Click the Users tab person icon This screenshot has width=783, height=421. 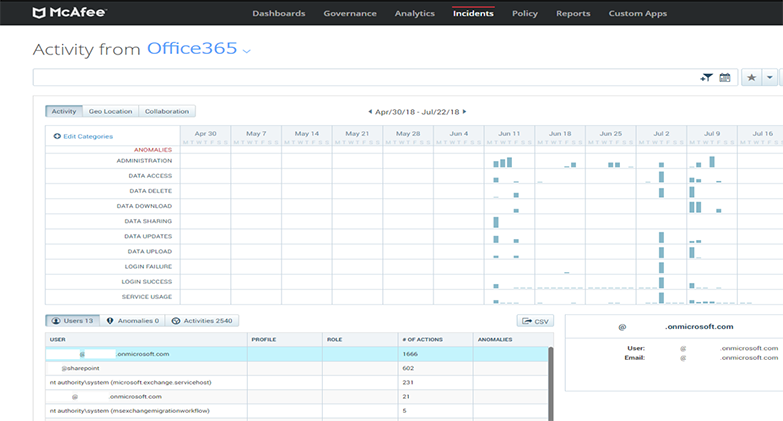56,321
